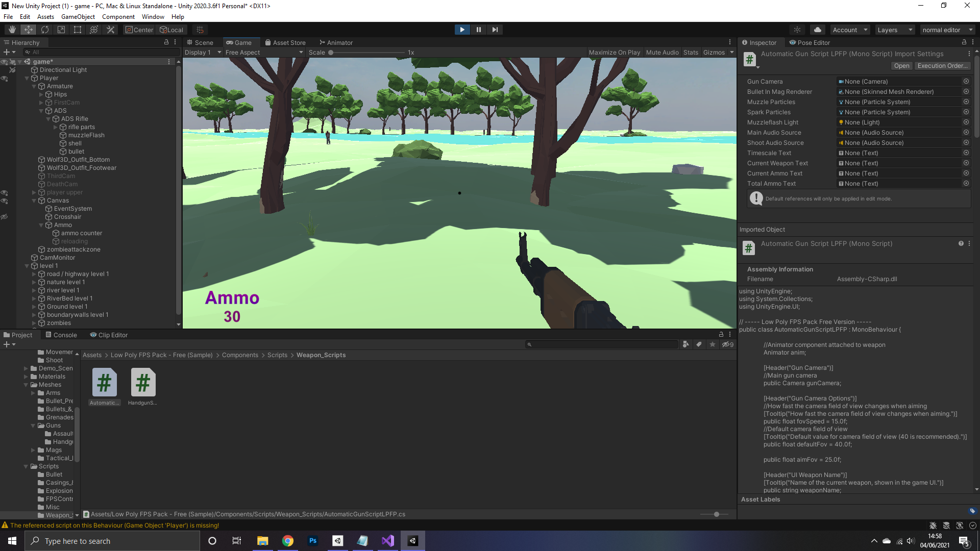Expand the Hips object
The height and width of the screenshot is (551, 980).
[41, 94]
